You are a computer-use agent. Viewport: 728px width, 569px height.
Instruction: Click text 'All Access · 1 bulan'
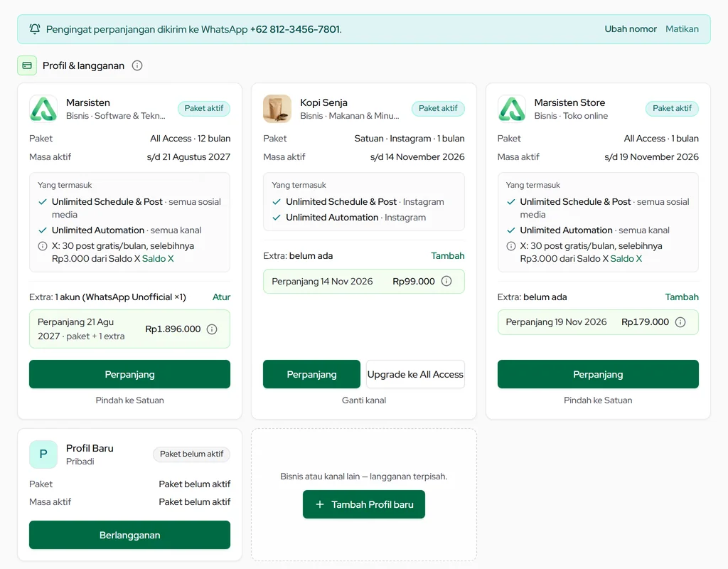coord(661,139)
